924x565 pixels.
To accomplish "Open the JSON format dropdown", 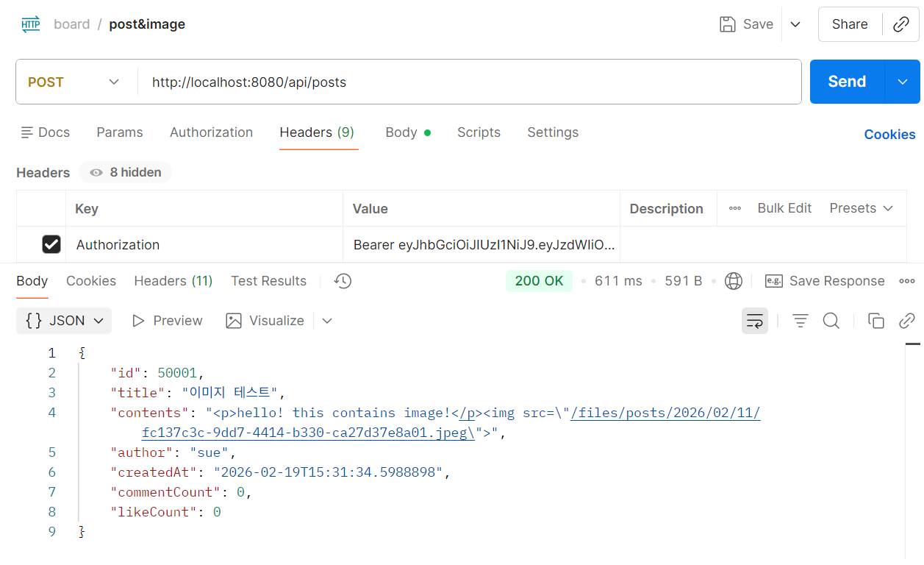I will tap(65, 321).
